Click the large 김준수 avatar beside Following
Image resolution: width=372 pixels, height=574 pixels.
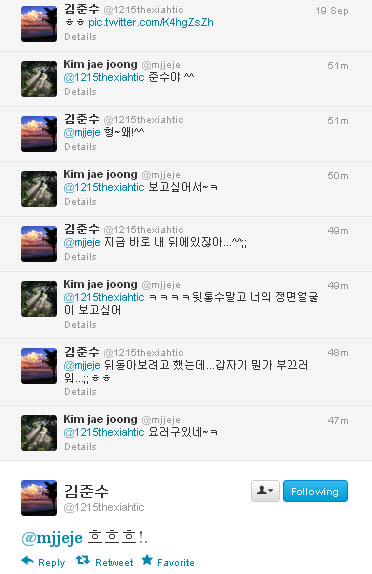coord(39,498)
